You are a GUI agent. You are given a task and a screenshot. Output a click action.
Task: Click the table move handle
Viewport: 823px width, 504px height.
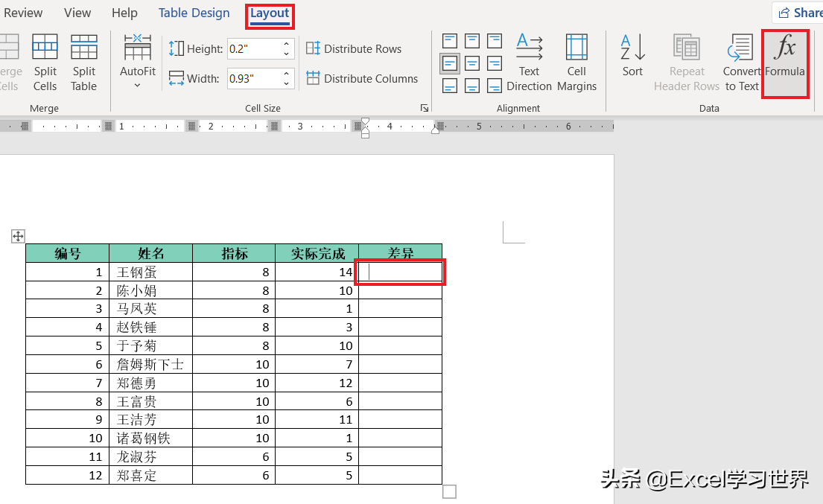[19, 236]
